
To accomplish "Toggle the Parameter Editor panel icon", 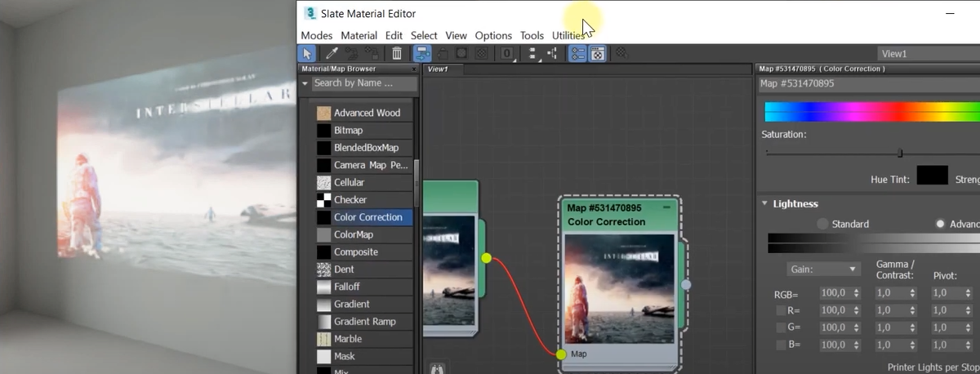I will click(598, 54).
